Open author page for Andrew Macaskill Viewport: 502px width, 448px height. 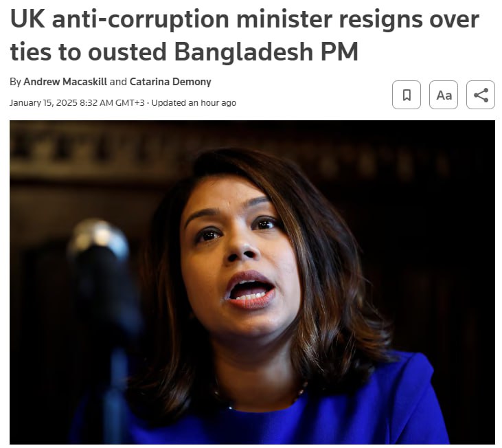[x=65, y=82]
